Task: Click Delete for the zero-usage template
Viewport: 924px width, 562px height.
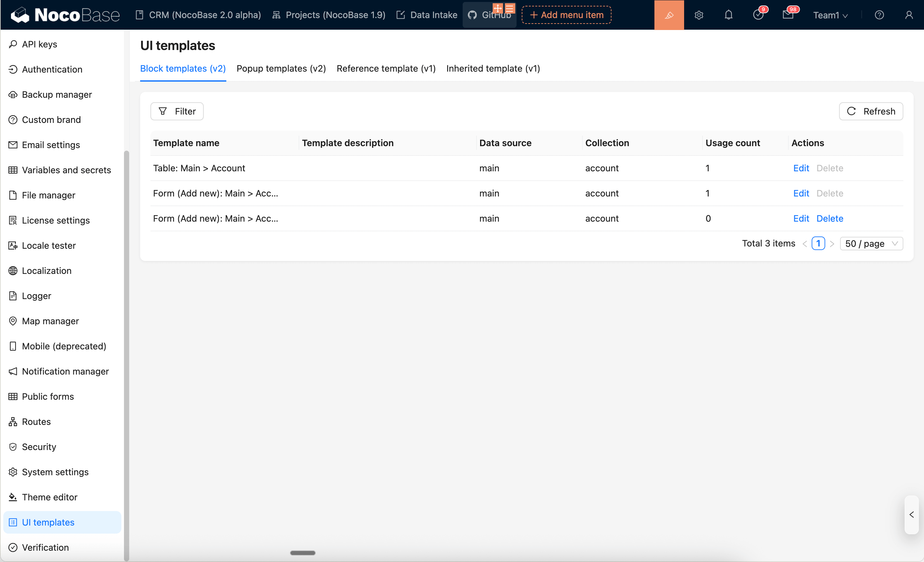Action: click(829, 218)
